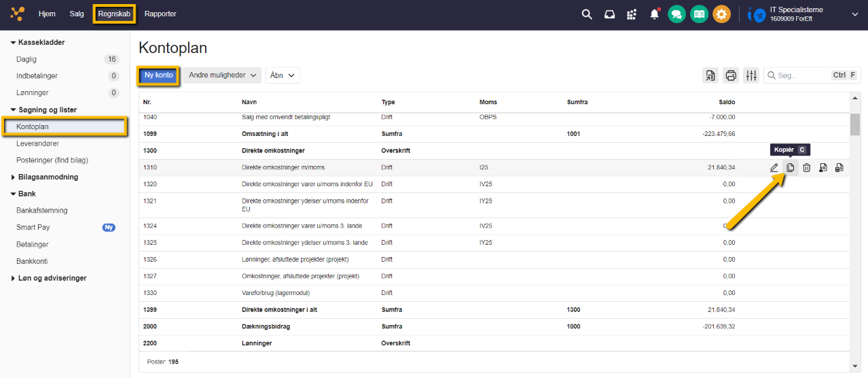Go to the Salg menu
This screenshot has width=868, height=378.
[77, 14]
